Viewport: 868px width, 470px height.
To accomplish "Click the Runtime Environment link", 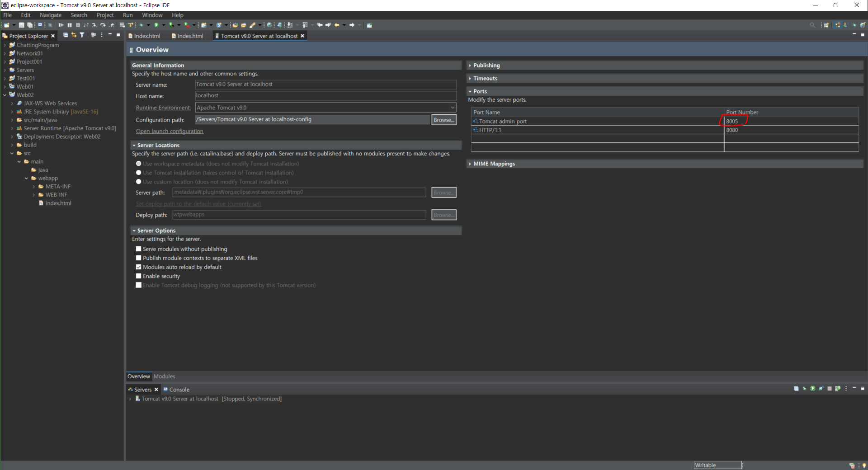I will click(x=163, y=108).
